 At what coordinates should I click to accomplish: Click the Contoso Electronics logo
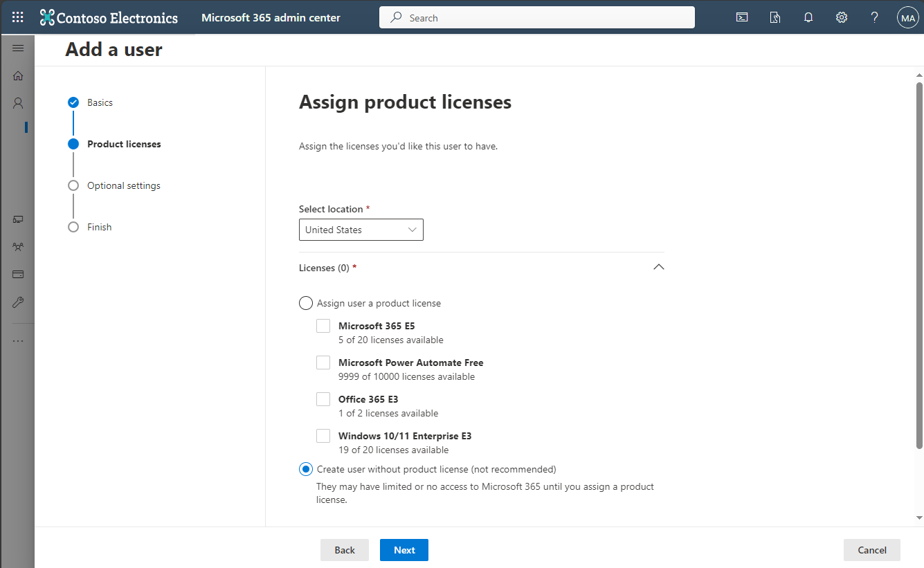109,17
